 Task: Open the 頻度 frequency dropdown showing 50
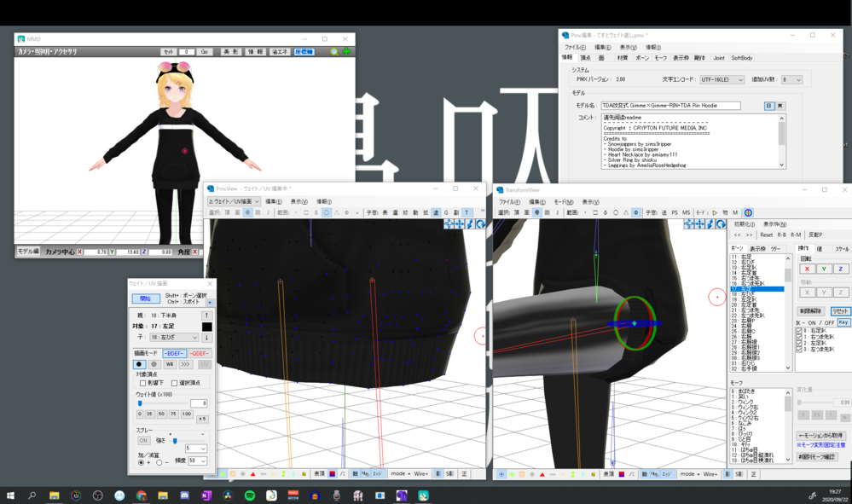click(x=197, y=461)
